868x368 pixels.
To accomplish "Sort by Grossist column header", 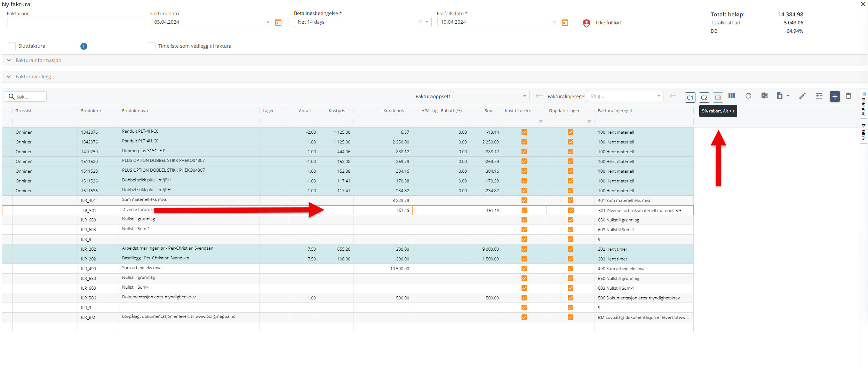I will click(x=23, y=111).
